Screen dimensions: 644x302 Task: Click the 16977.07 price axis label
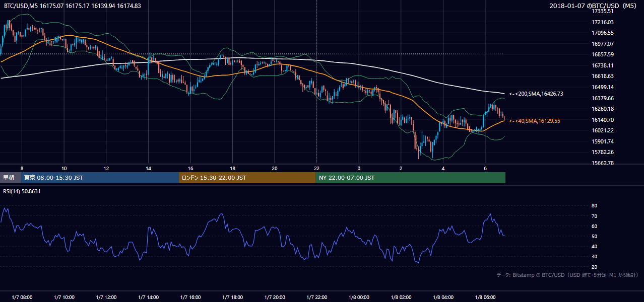[x=602, y=44]
